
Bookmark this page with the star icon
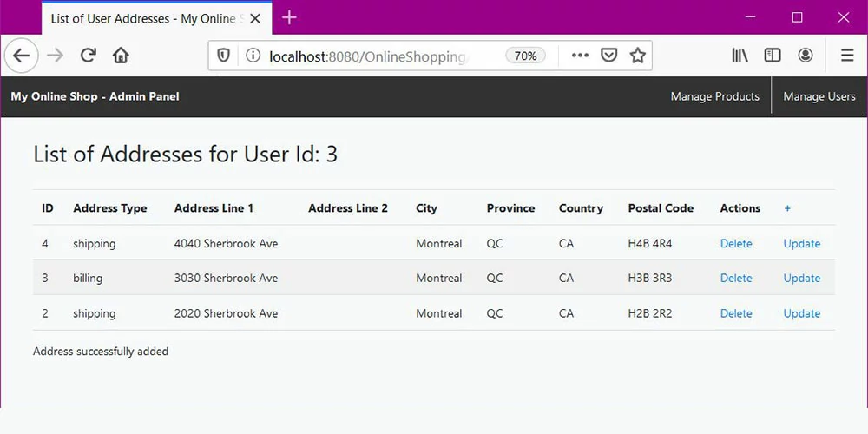coord(638,56)
